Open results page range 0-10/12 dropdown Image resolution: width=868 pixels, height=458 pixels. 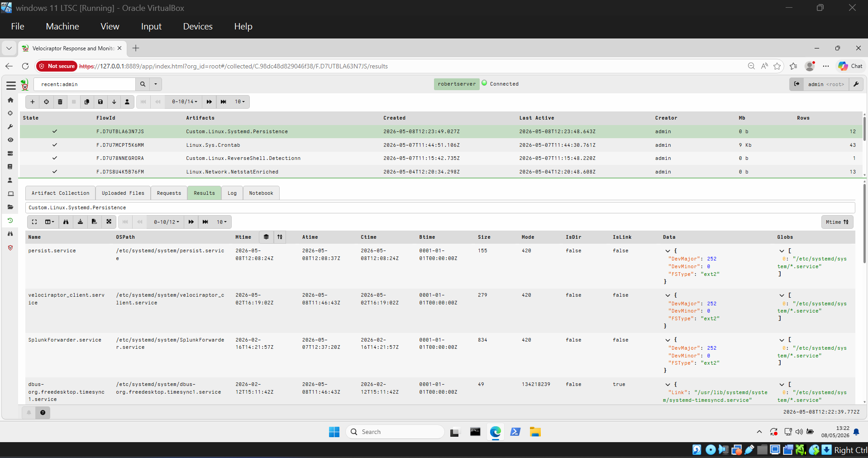(x=167, y=222)
